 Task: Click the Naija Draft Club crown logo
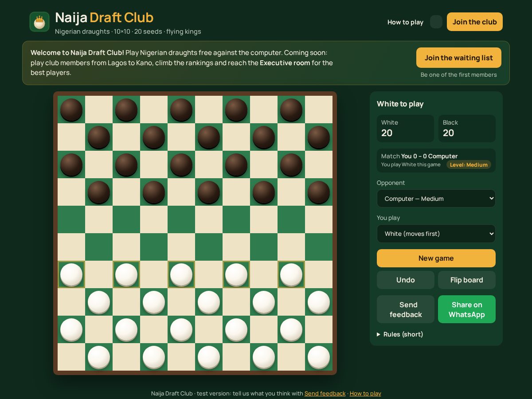[39, 22]
